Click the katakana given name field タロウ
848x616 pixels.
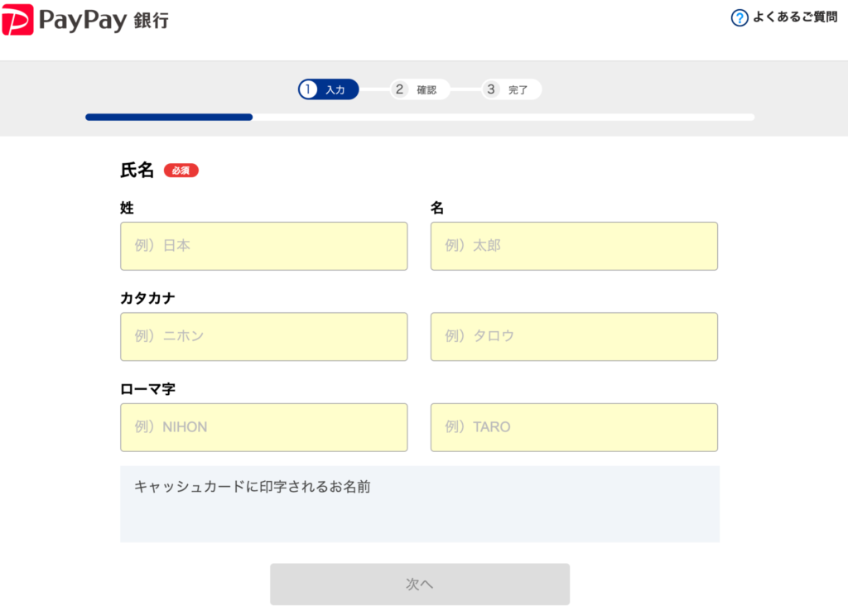point(574,337)
